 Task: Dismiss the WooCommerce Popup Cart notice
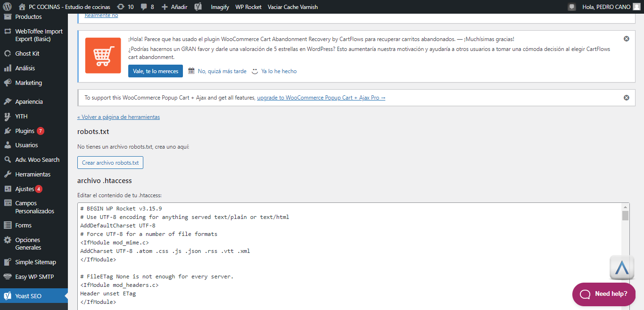click(627, 98)
